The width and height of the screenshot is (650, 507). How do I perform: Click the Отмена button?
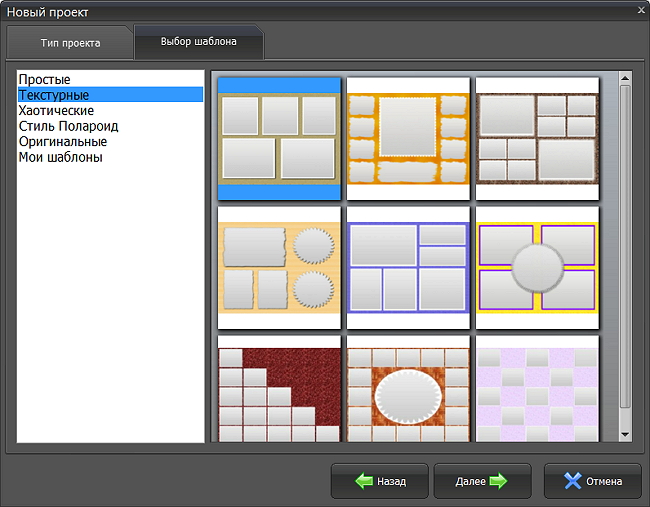pos(593,481)
